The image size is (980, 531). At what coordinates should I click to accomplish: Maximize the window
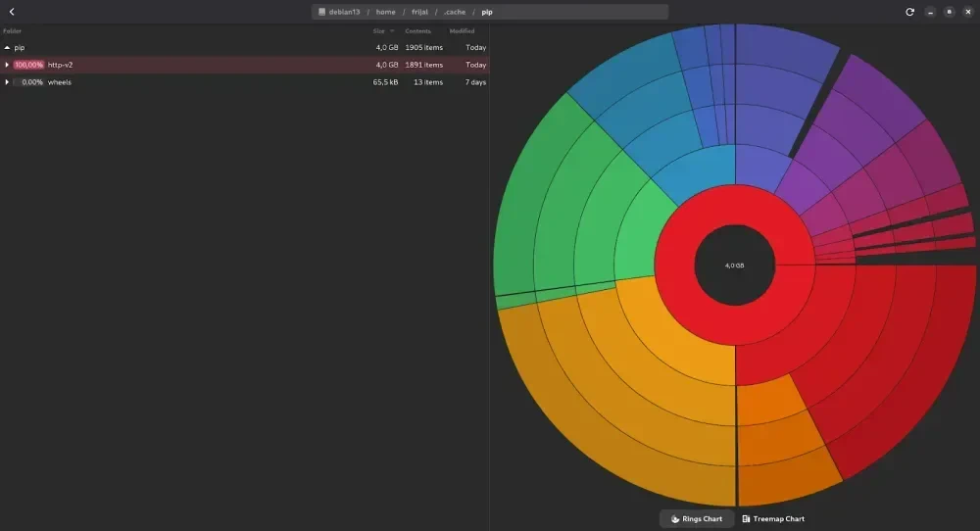949,12
